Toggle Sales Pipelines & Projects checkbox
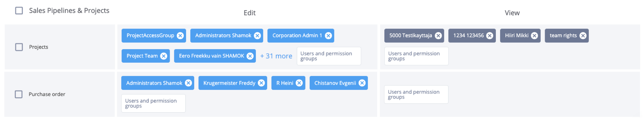 tap(19, 11)
